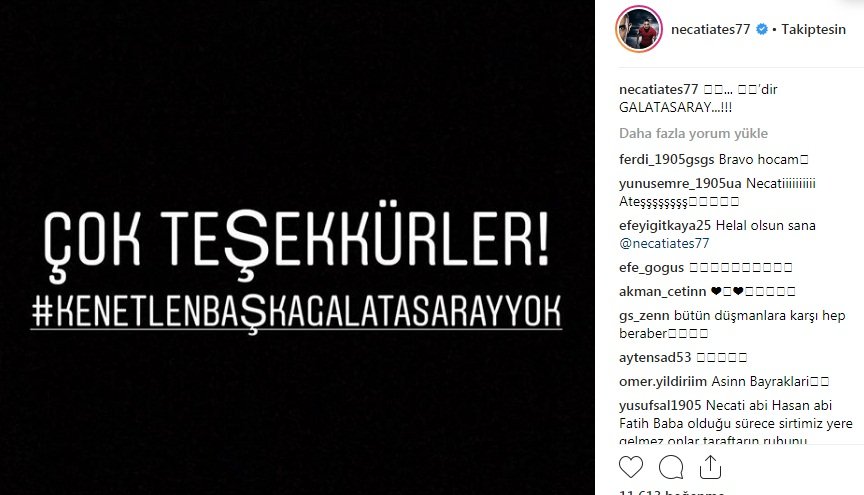Open necatiates77 username in header

pos(710,29)
